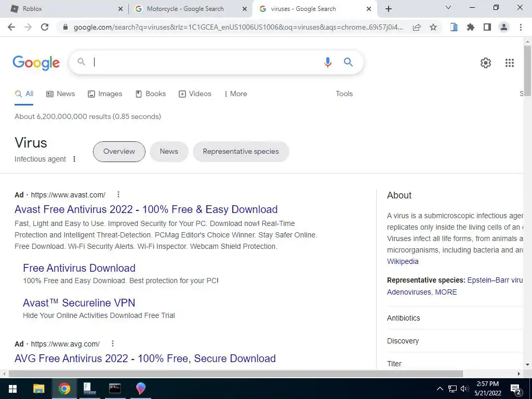Go to the Google homepage logo
This screenshot has width=532, height=399.
[36, 63]
